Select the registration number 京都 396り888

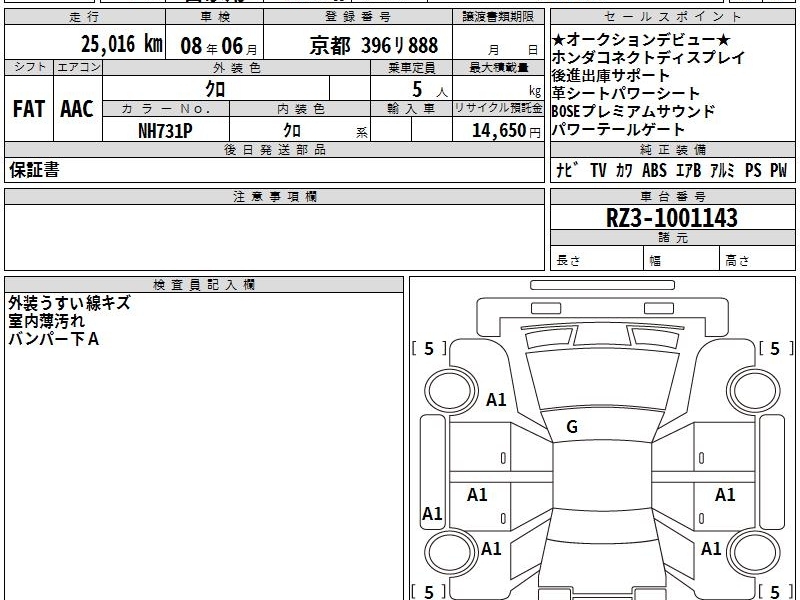[x=373, y=46]
